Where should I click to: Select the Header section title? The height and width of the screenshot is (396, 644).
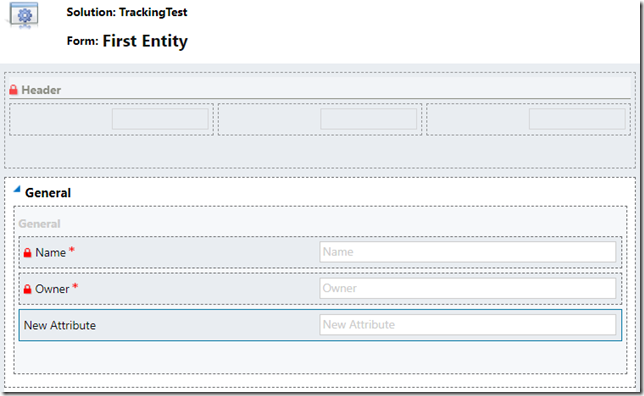(x=41, y=90)
